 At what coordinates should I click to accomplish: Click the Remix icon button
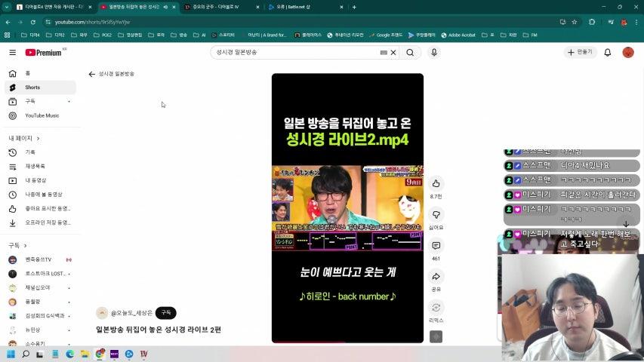[436, 308]
